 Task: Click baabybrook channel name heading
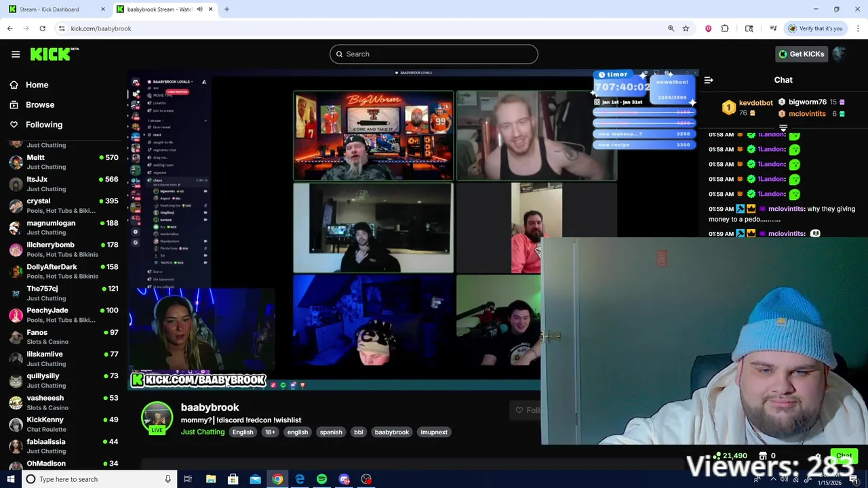[x=210, y=407]
